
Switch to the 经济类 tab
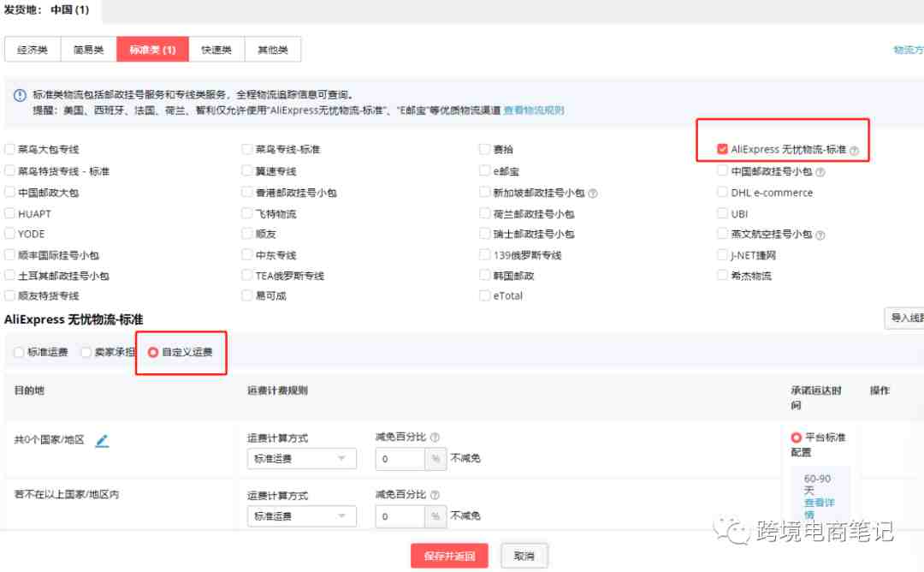[x=33, y=50]
